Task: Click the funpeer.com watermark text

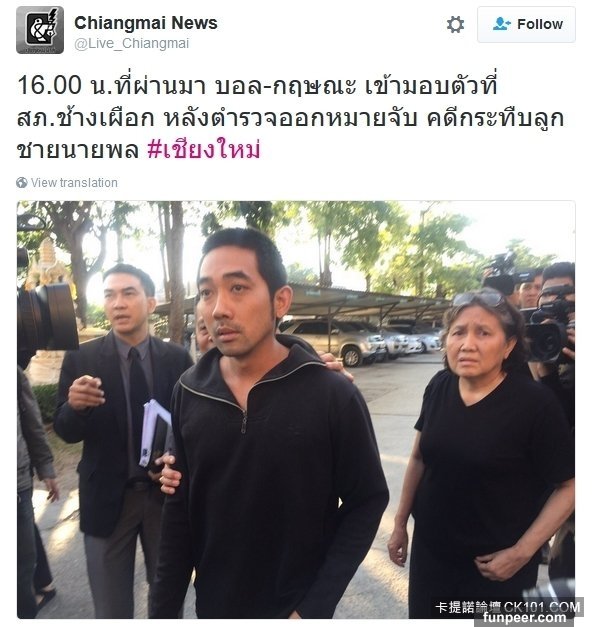Action: [525, 618]
